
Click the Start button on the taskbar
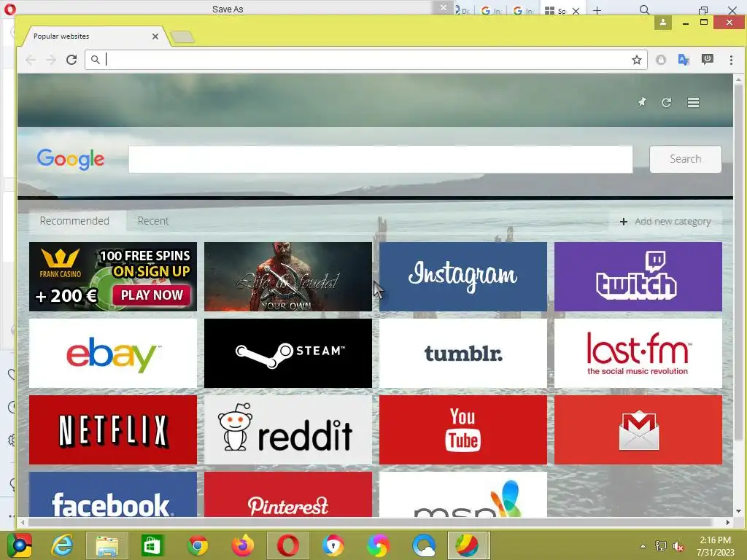[19, 545]
